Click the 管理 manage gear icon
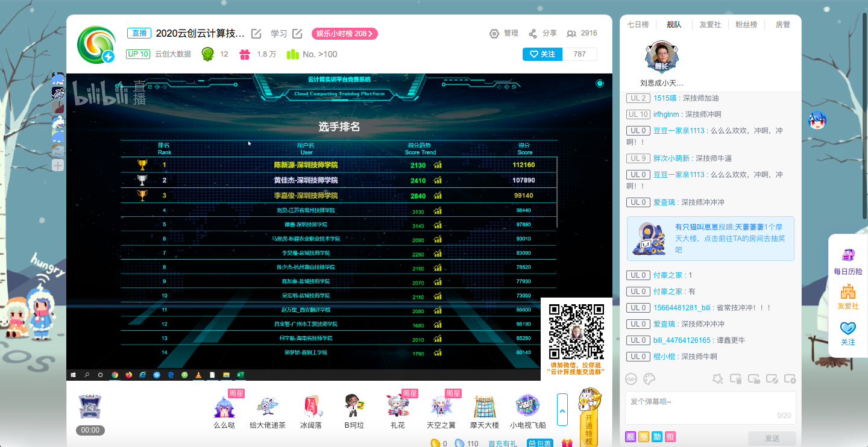868x447 pixels. (x=494, y=34)
